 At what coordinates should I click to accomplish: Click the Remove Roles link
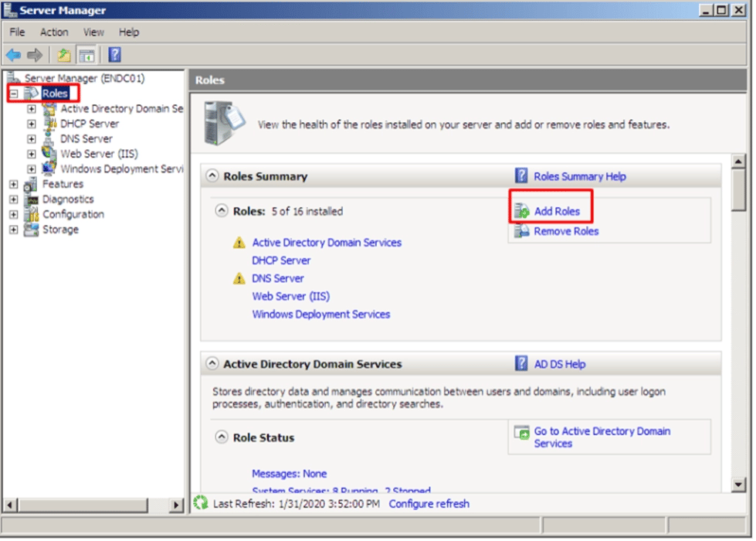click(x=566, y=231)
